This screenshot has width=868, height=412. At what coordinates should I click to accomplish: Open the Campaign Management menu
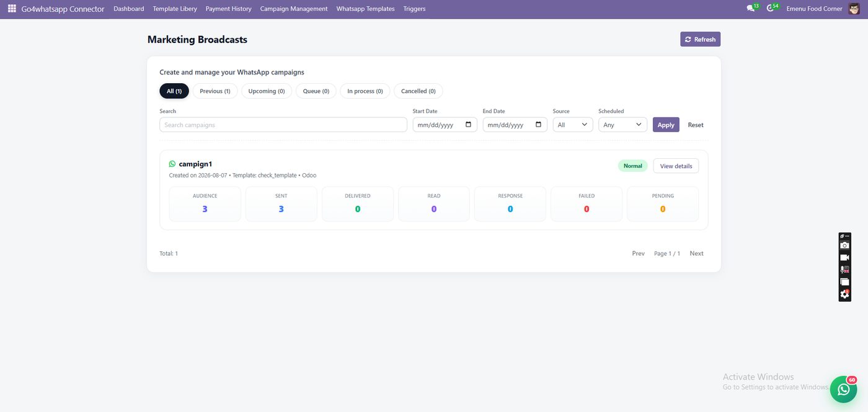coord(294,9)
